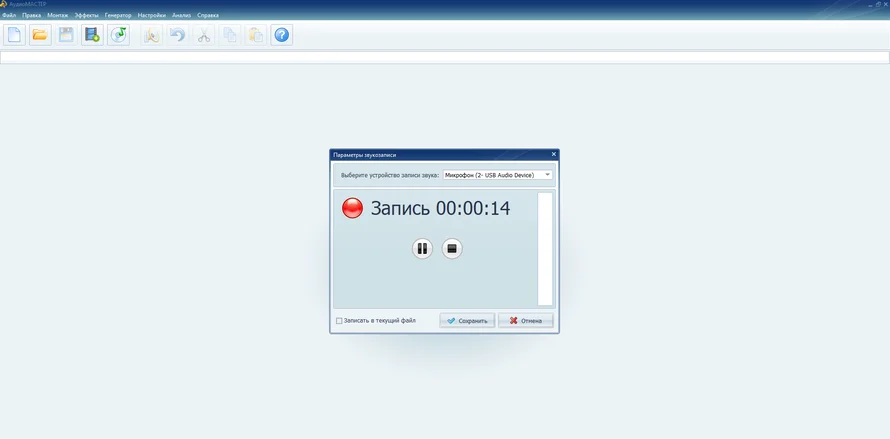Click the CD music note icon
Image resolution: width=890 pixels, height=439 pixels.
pyautogui.click(x=118, y=35)
